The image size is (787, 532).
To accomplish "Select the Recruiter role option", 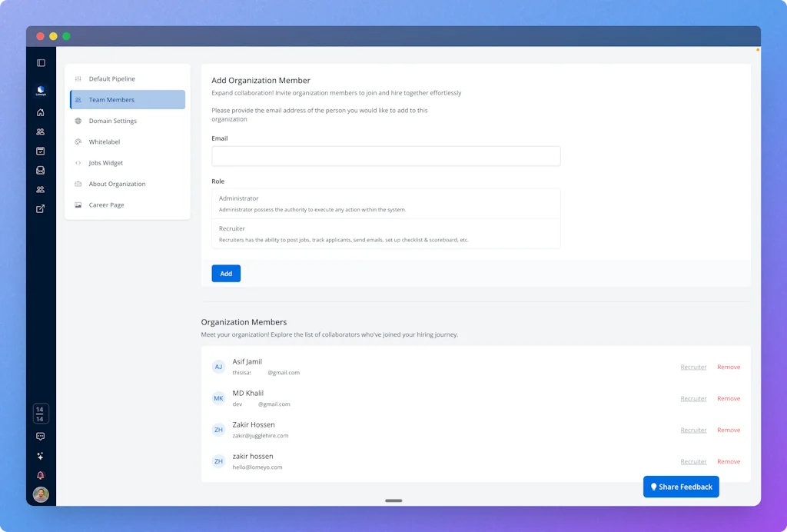I will [x=386, y=234].
